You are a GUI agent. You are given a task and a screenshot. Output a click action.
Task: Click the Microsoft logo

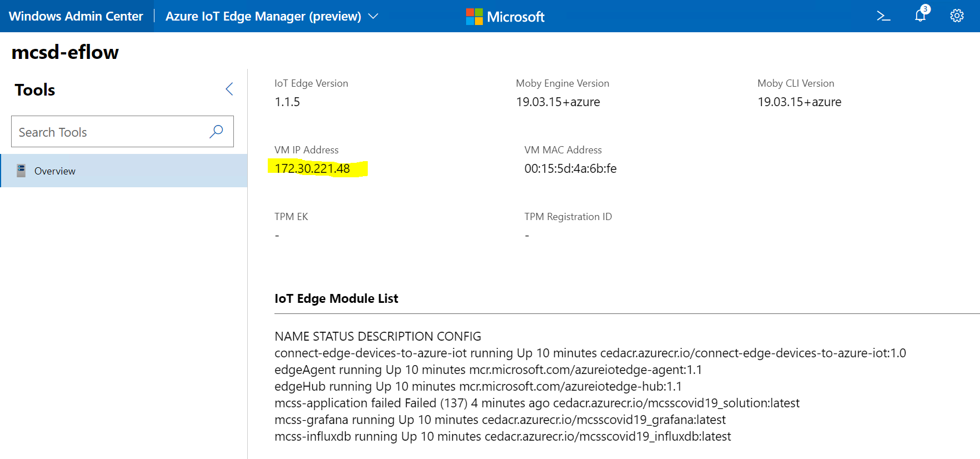[505, 17]
